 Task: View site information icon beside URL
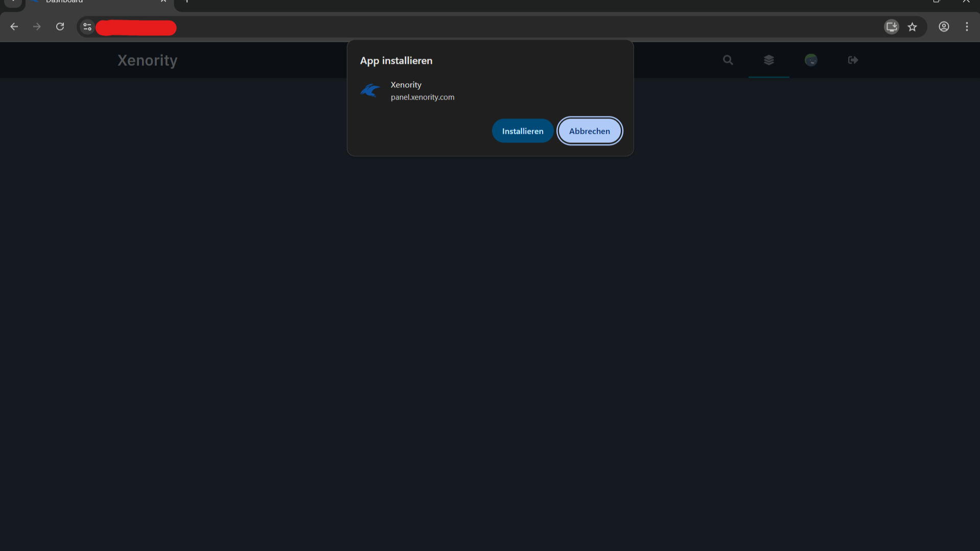pos(87,27)
